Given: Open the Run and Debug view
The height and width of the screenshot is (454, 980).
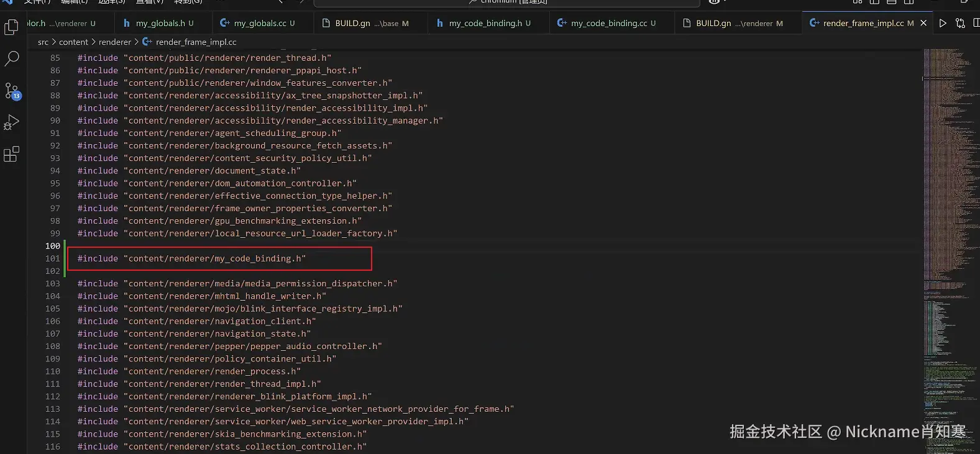Looking at the screenshot, I should (11, 122).
